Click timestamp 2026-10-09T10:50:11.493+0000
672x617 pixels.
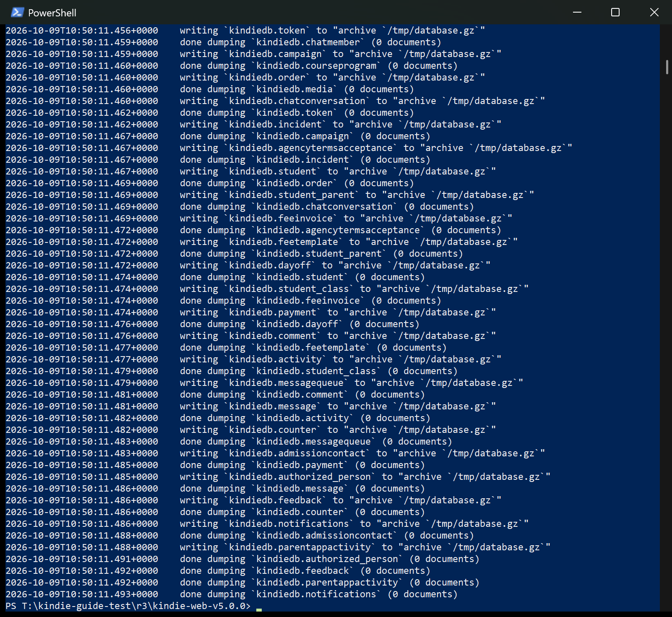(x=82, y=594)
